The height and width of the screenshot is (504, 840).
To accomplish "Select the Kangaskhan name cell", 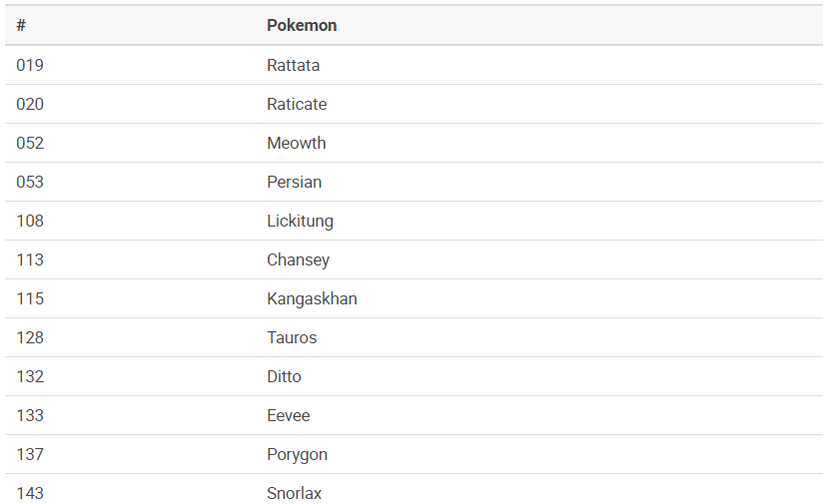I will 312,298.
